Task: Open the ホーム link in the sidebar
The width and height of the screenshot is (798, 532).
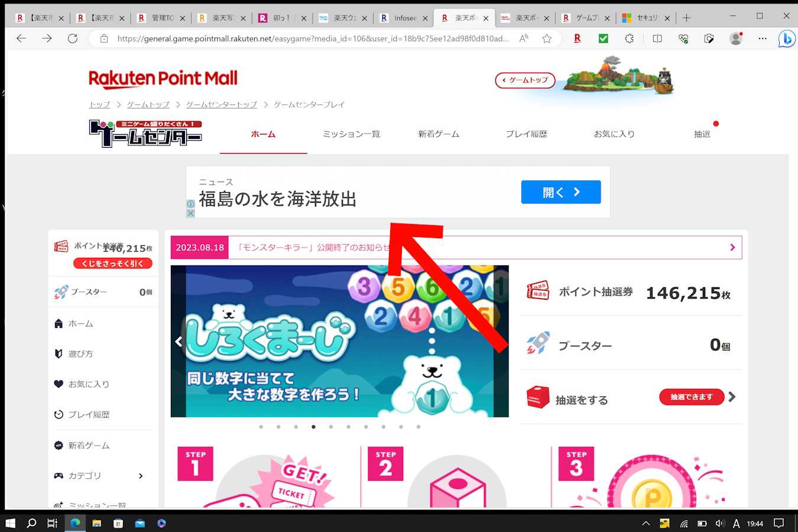Action: (80, 324)
